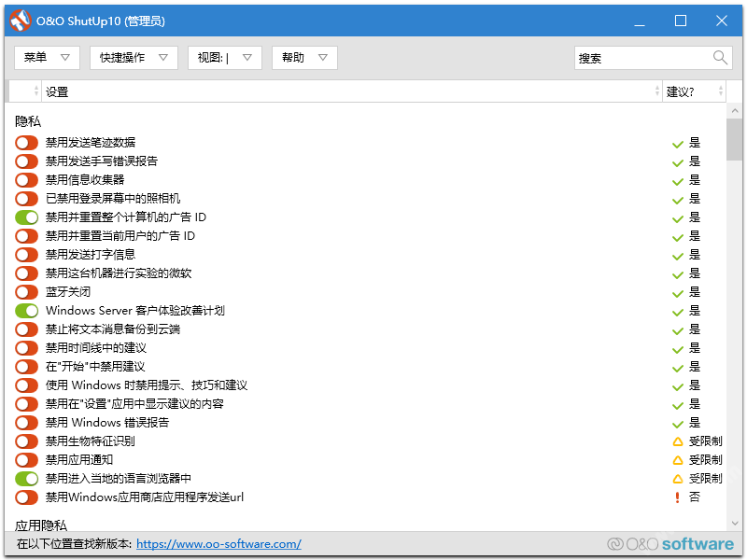The width and height of the screenshot is (747, 560).
Task: Select row text 禁用这台机器进行实验的微软
Action: [x=119, y=273]
